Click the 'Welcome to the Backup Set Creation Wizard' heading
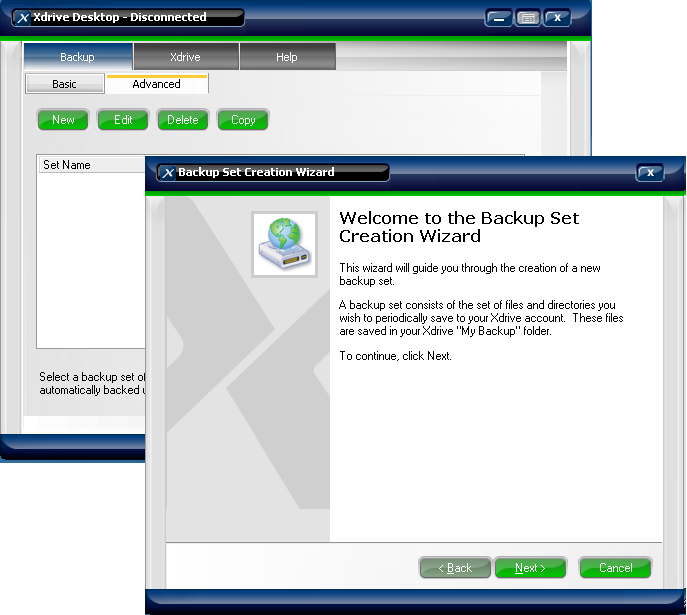Screen dimensions: 687x615 pos(459,227)
